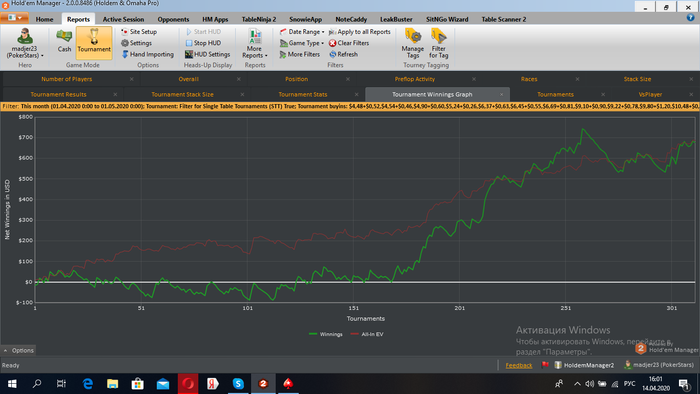Open TableNinja 2 tab
This screenshot has height=394, width=700.
click(259, 19)
